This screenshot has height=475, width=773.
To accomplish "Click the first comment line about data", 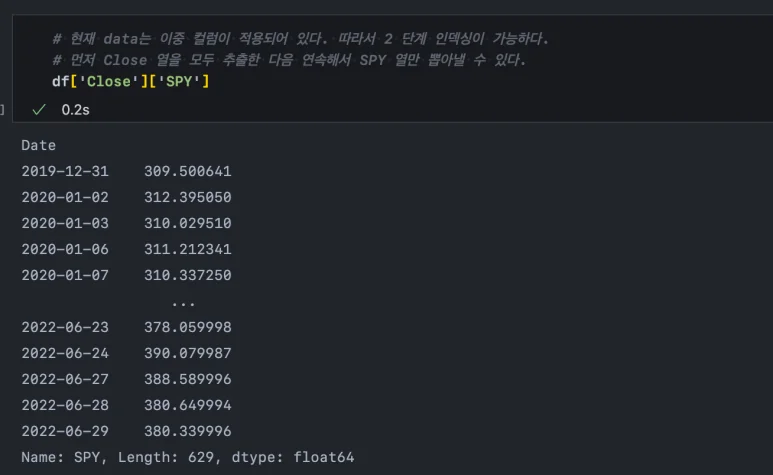I will tap(300, 39).
